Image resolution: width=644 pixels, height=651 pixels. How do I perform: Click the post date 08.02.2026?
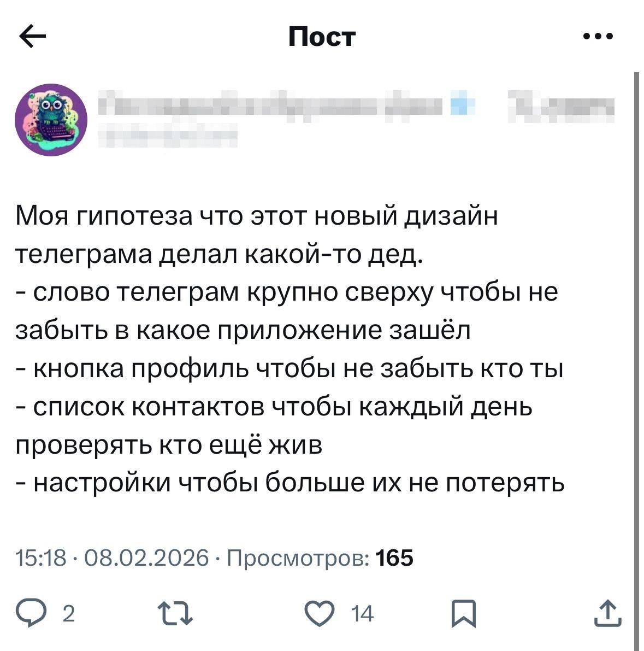147,558
